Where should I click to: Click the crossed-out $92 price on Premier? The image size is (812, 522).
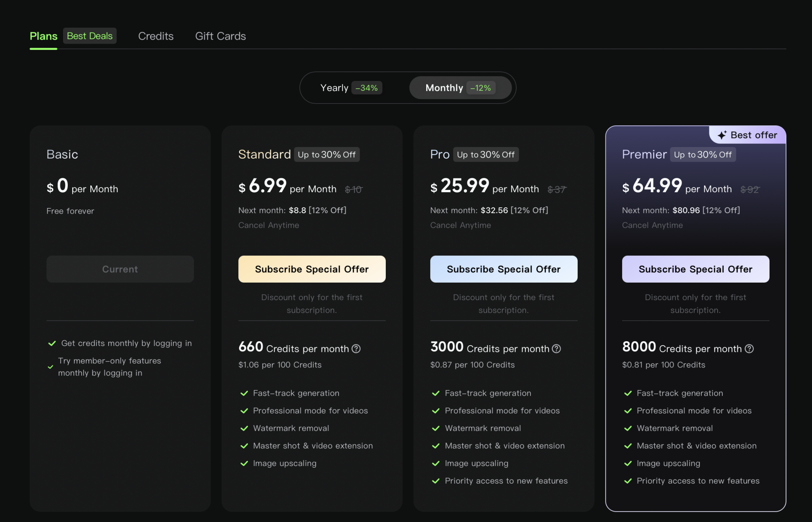click(x=751, y=189)
